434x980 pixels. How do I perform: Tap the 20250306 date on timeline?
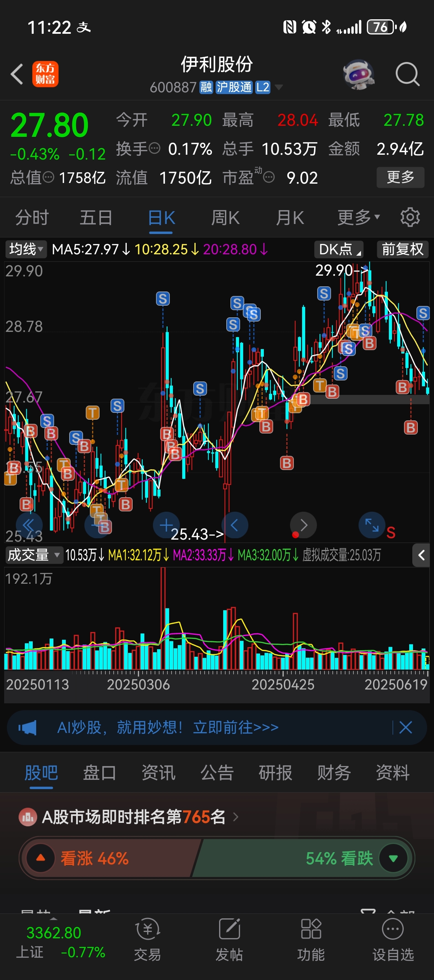[138, 684]
